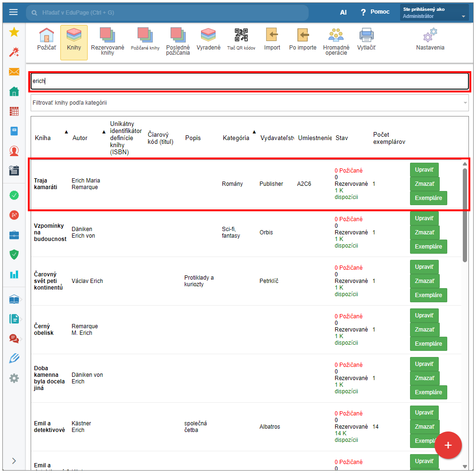Click the Vytlačiť printer icon
The image size is (476, 473).
[366, 40]
